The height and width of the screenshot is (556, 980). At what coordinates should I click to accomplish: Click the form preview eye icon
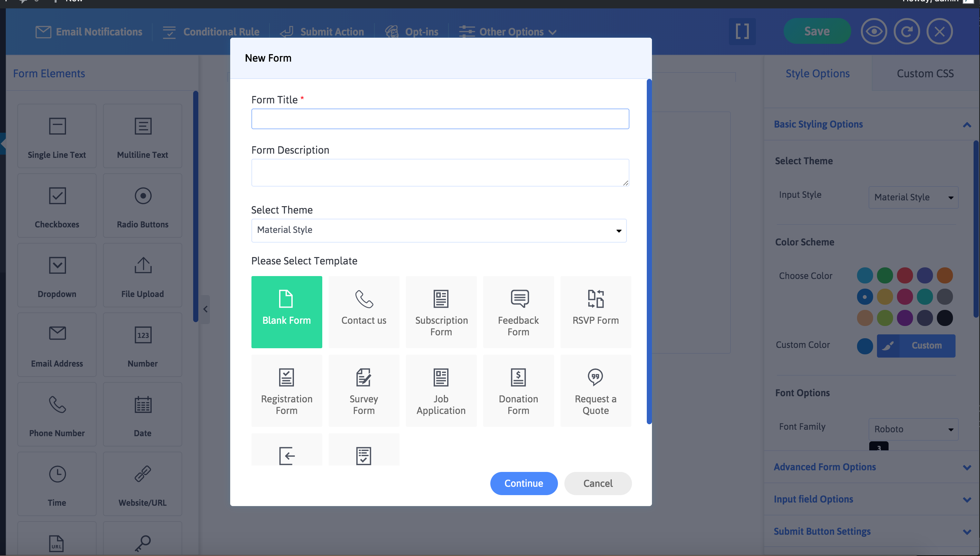click(874, 31)
